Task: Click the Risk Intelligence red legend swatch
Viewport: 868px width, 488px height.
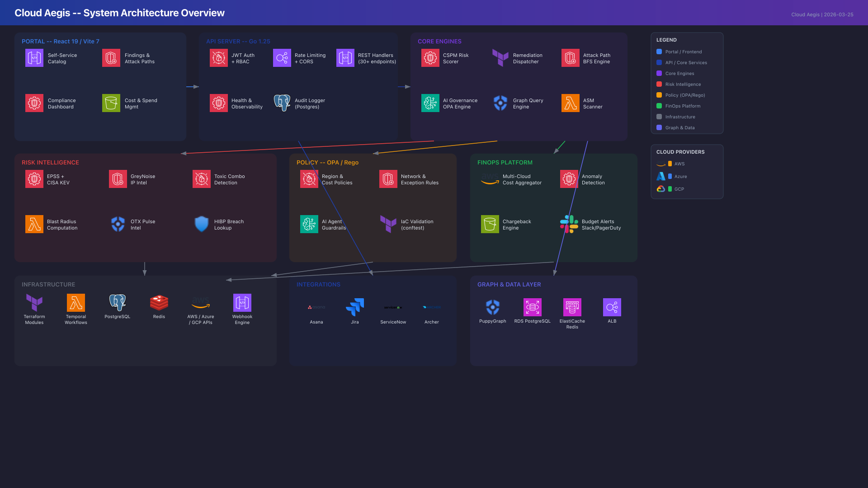Action: point(659,84)
